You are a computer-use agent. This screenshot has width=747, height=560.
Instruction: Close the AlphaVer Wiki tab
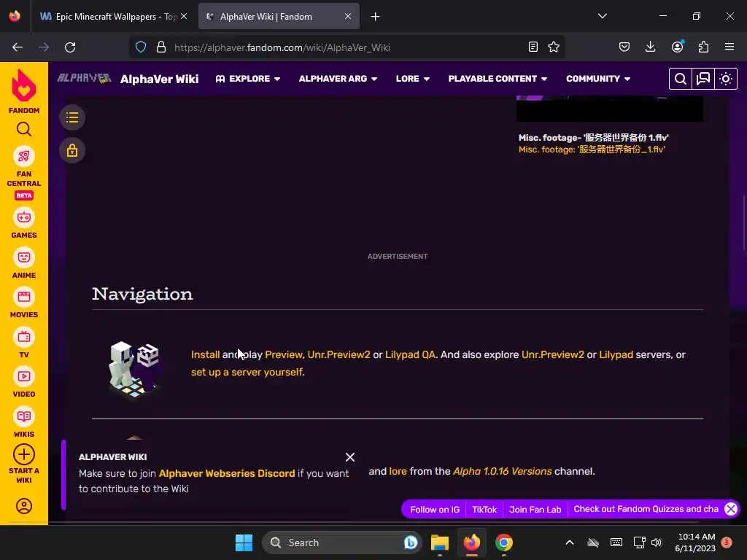(348, 16)
